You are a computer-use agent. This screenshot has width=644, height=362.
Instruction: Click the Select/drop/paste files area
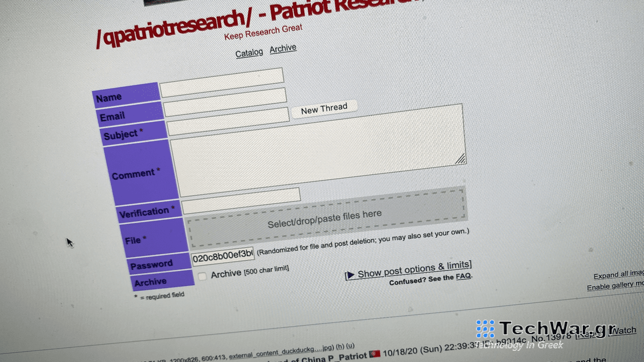[x=325, y=218]
